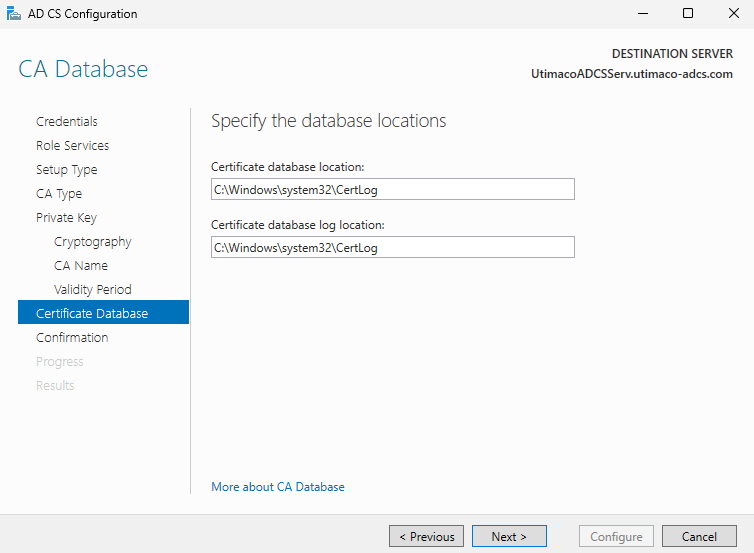Go to the Confirmation step

[72, 338]
